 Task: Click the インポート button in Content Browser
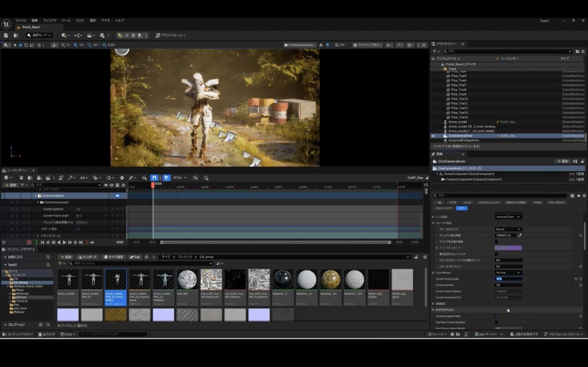[x=88, y=257]
